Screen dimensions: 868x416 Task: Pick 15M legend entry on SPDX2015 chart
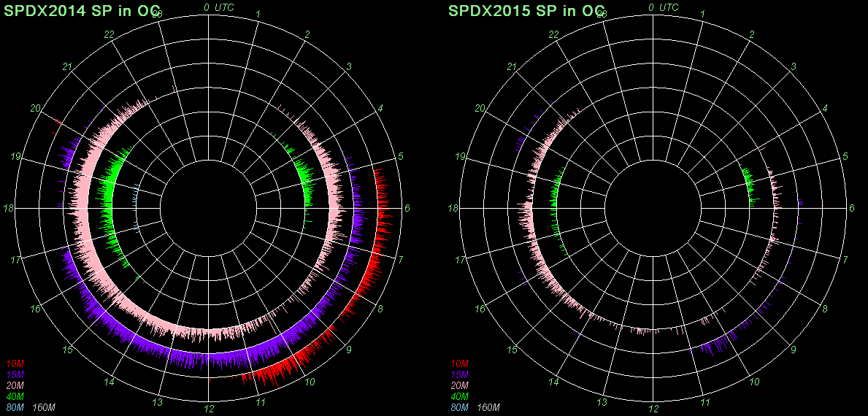click(x=460, y=374)
